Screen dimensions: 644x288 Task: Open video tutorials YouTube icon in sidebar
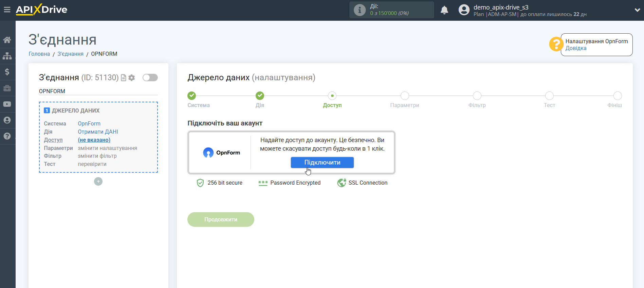click(7, 104)
